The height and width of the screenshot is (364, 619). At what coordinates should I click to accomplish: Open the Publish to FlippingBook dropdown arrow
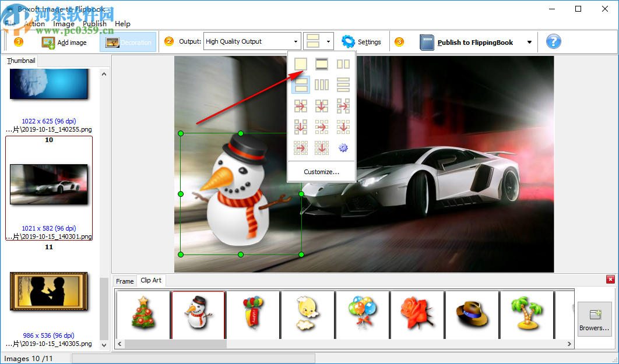coord(529,41)
